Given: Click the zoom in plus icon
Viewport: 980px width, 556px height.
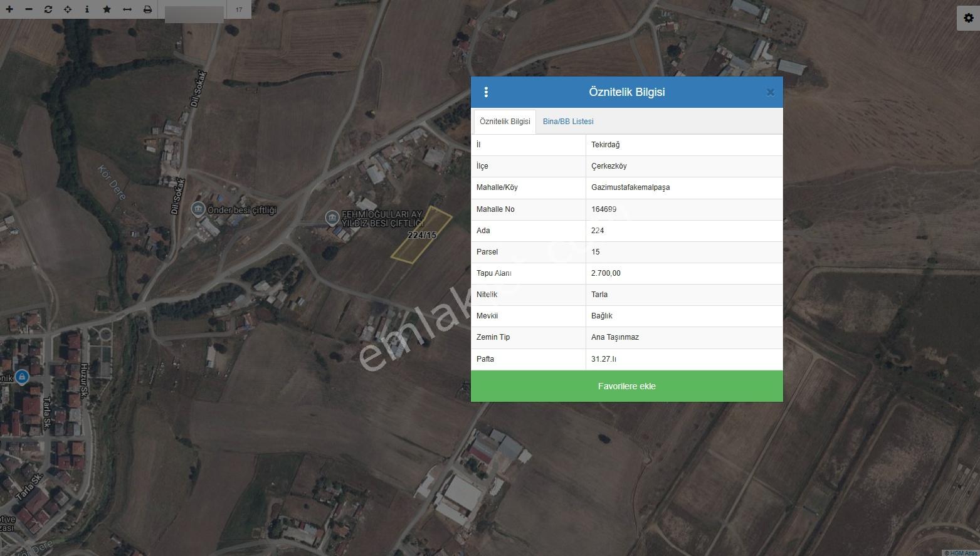Looking at the screenshot, I should point(9,9).
